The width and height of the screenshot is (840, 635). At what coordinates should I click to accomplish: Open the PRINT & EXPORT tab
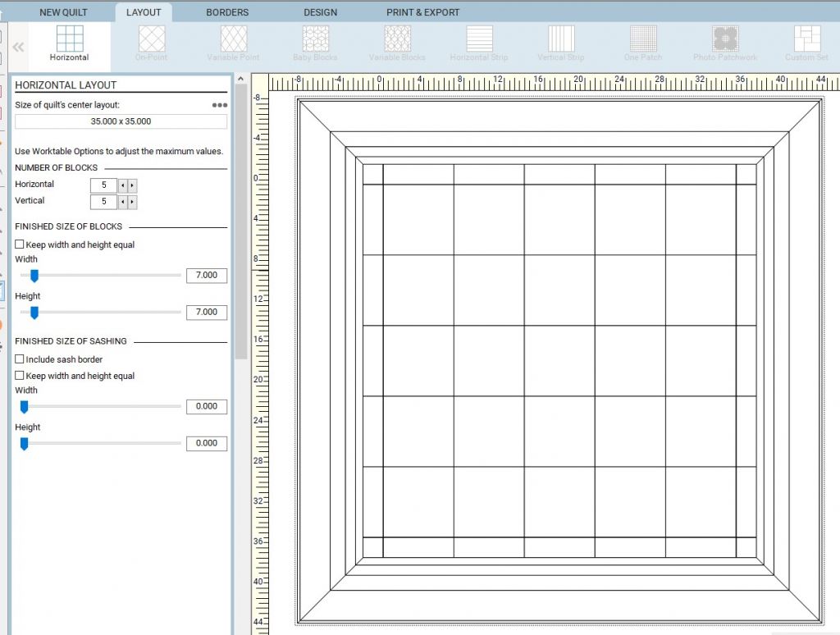tap(422, 12)
